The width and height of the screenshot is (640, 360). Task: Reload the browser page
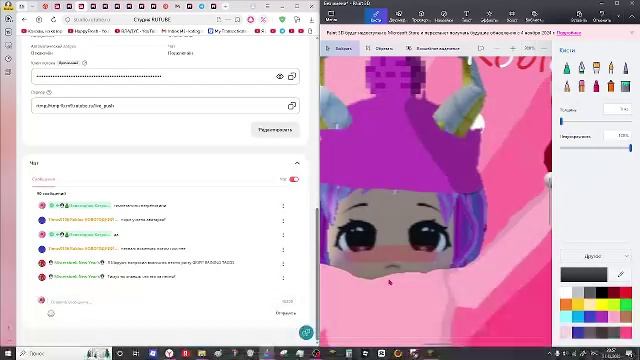(x=53, y=20)
